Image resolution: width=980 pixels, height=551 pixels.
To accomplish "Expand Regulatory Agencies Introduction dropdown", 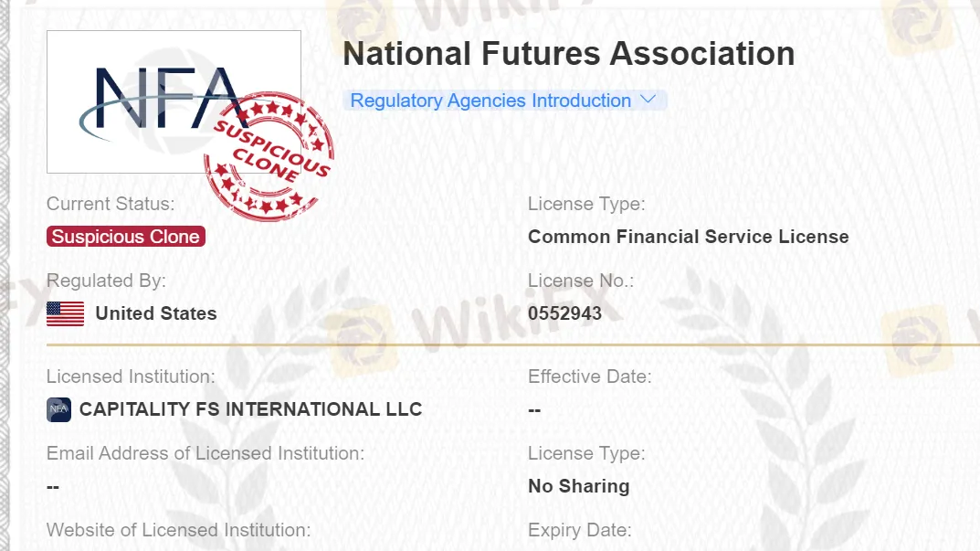I will pyautogui.click(x=491, y=101).
